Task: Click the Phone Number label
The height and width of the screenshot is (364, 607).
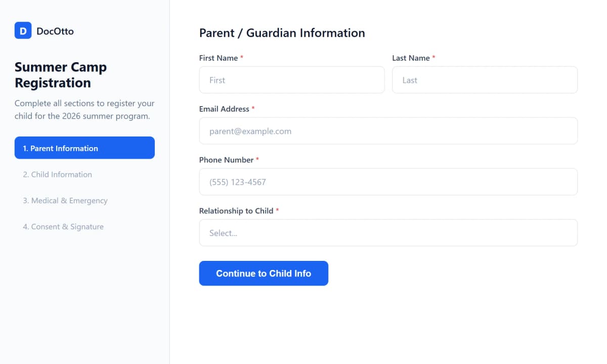Action: (226, 160)
